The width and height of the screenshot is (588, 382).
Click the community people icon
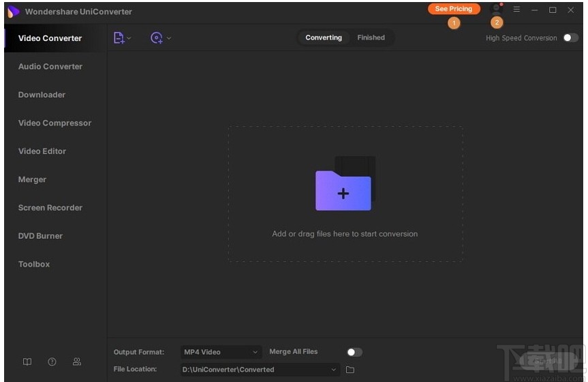tap(77, 362)
